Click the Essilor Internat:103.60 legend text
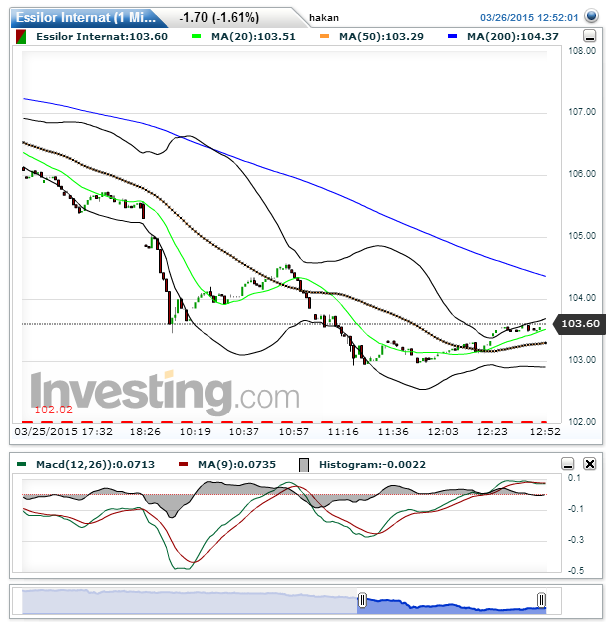The height and width of the screenshot is (627, 613). click(x=102, y=37)
